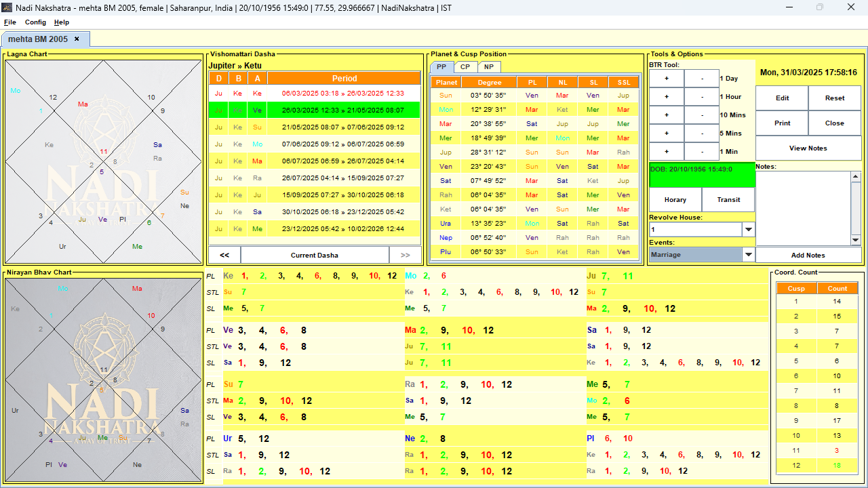
Task: Click the Current Dasha button
Action: tap(315, 255)
